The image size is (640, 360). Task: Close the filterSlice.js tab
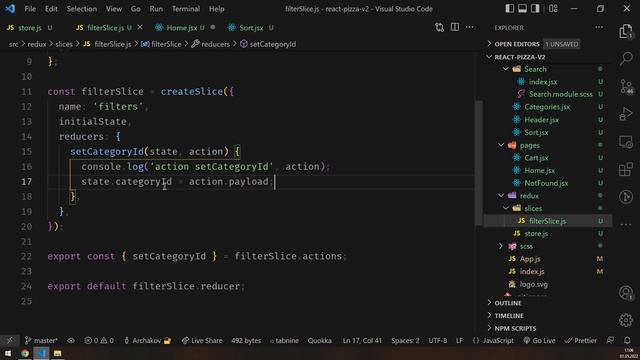pos(140,27)
